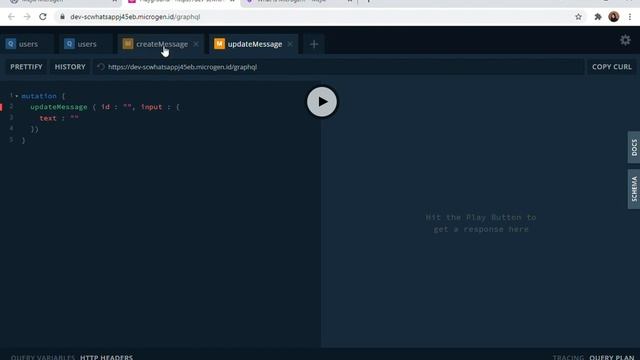
Task: Expand the QUERY VARIABLES panel
Action: 43,357
